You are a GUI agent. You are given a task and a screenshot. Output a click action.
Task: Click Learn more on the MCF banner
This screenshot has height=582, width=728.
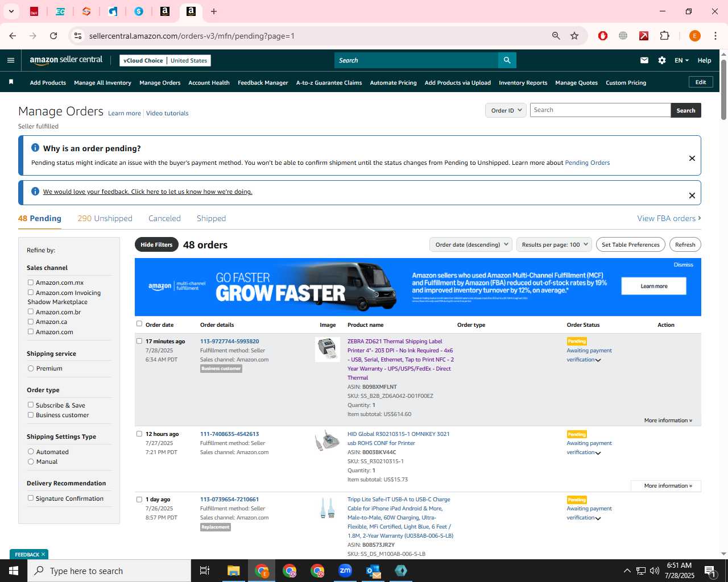(653, 286)
